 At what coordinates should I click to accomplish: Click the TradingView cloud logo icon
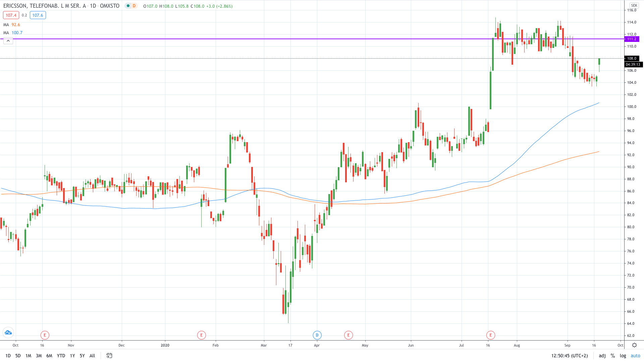coord(8,333)
